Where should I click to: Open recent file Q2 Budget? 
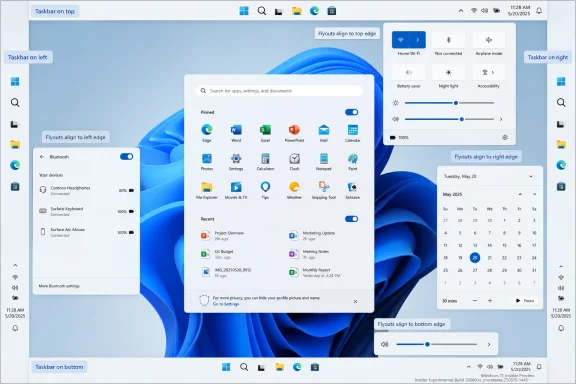(217, 254)
